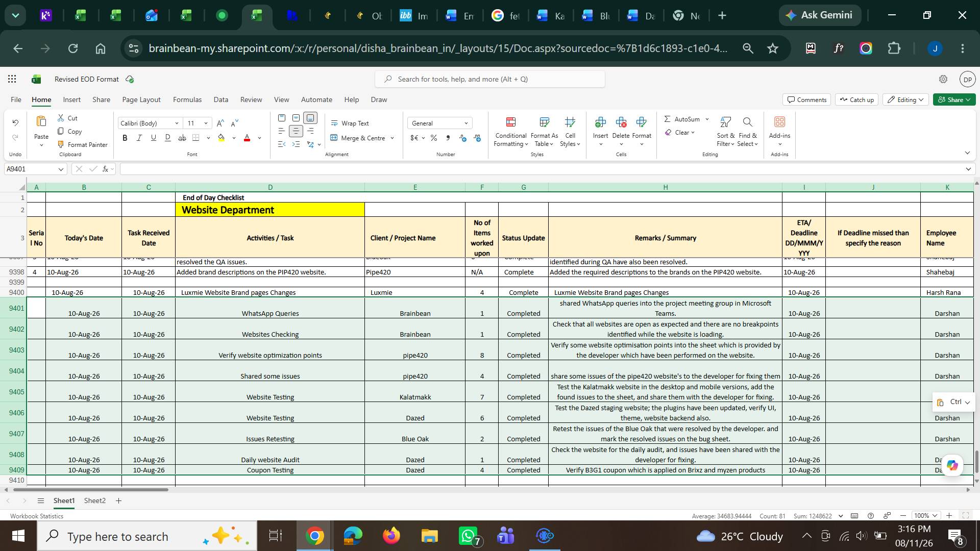Click the Conditional Formatting icon
980x551 pixels.
coord(511,122)
